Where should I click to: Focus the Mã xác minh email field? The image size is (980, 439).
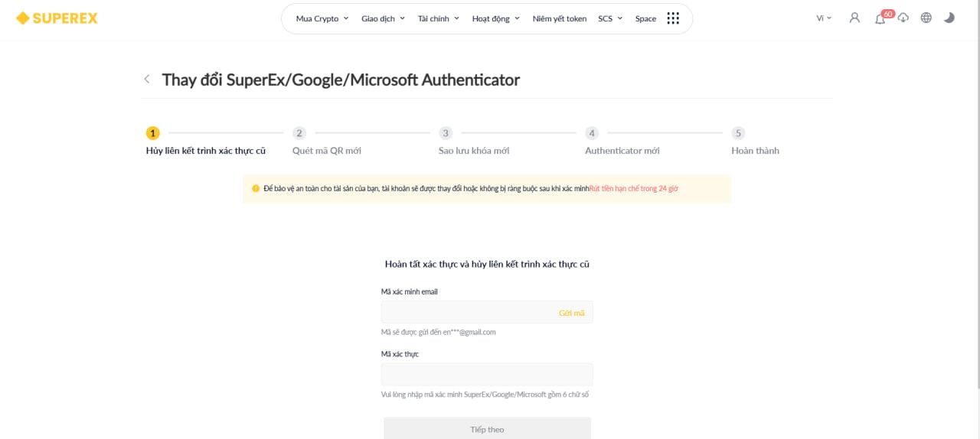point(487,312)
